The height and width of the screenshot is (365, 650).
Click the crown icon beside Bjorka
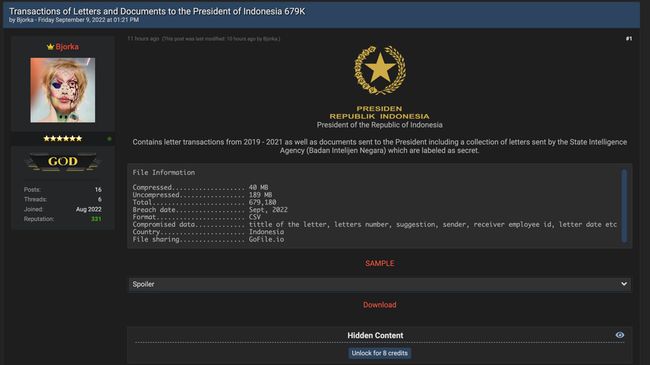pos(51,47)
